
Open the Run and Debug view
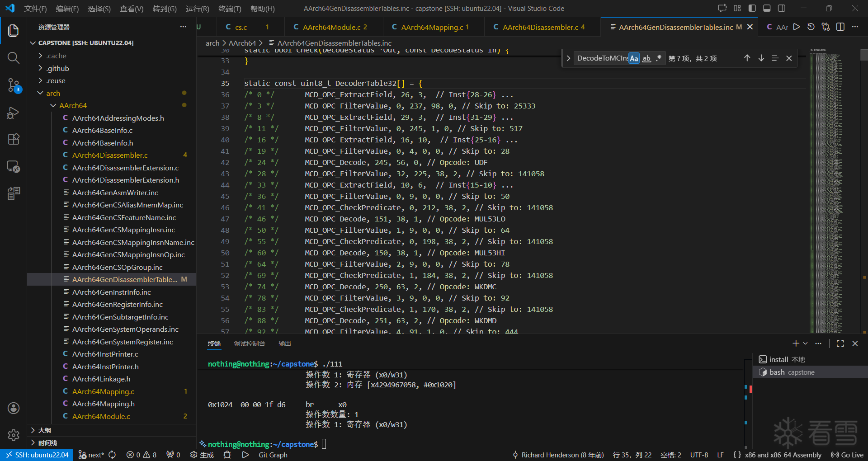14,113
